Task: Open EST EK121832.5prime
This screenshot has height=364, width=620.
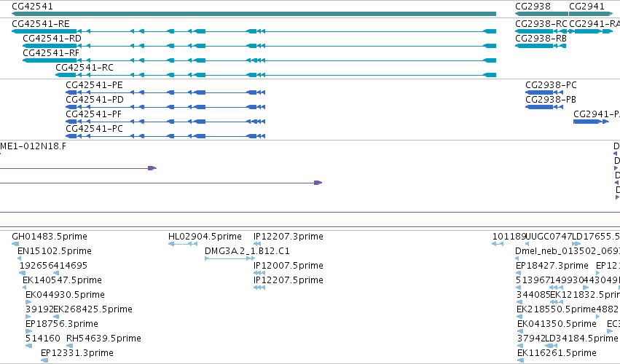Action: tap(585, 295)
